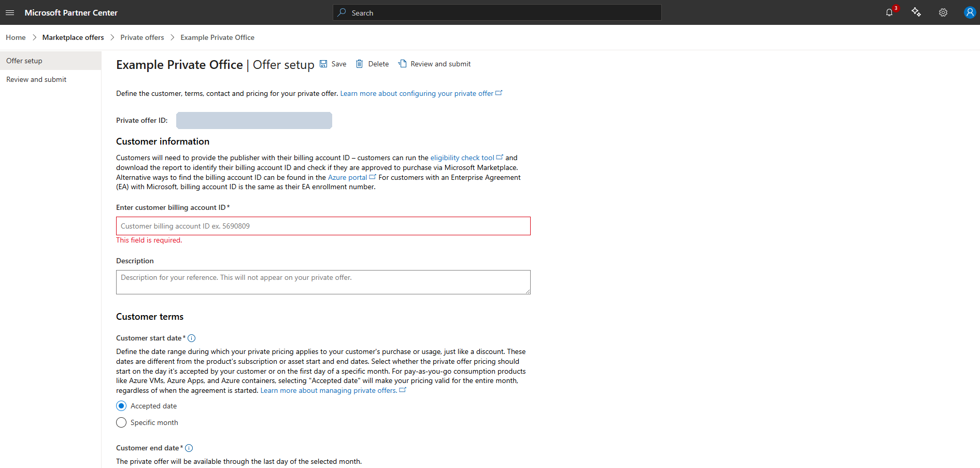Click Example Private Office breadcrumb
The image size is (980, 468).
click(x=217, y=37)
